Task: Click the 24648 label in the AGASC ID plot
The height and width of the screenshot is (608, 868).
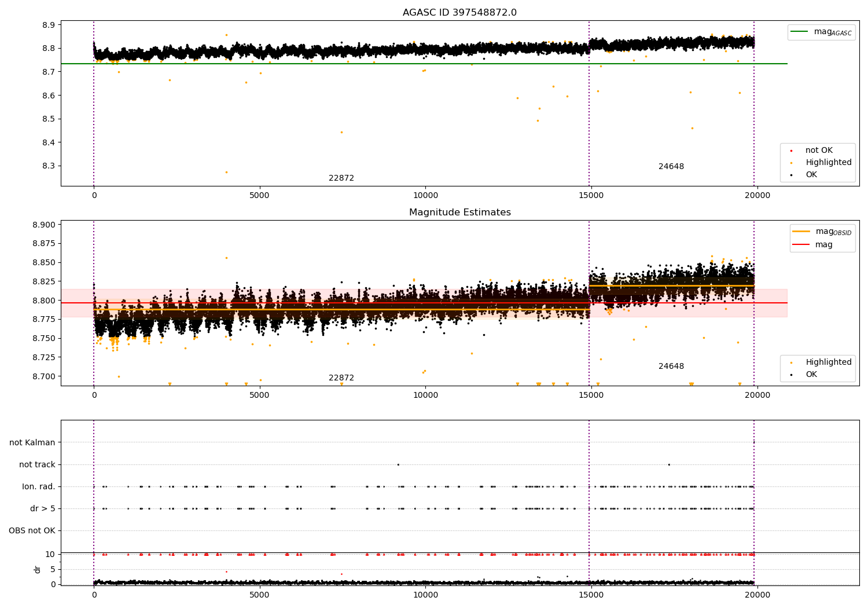Action: tap(671, 167)
